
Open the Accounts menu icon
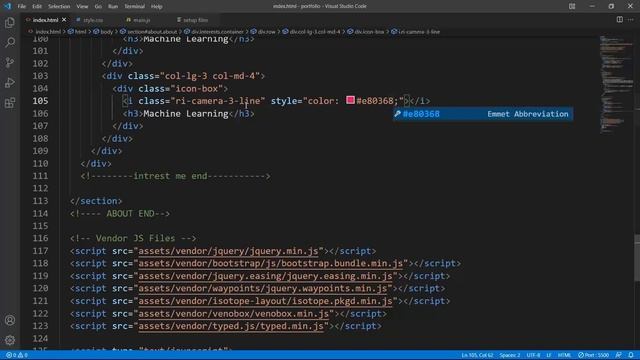(x=10, y=320)
